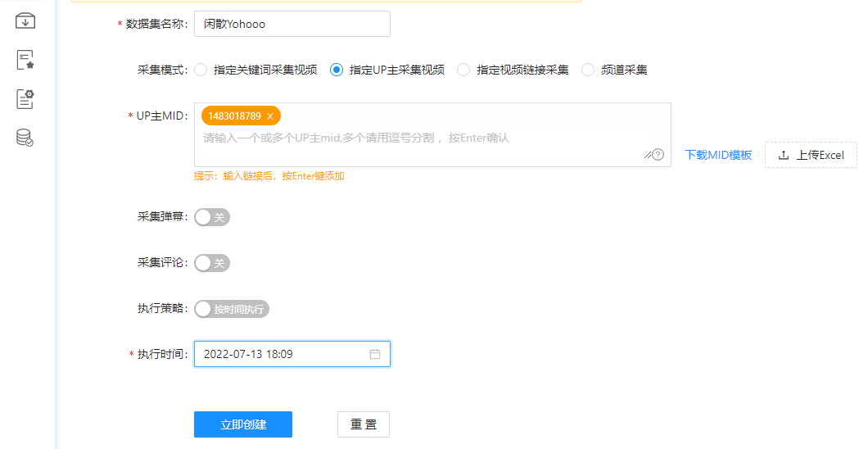Choose 频道采集 collection mode

click(x=588, y=70)
